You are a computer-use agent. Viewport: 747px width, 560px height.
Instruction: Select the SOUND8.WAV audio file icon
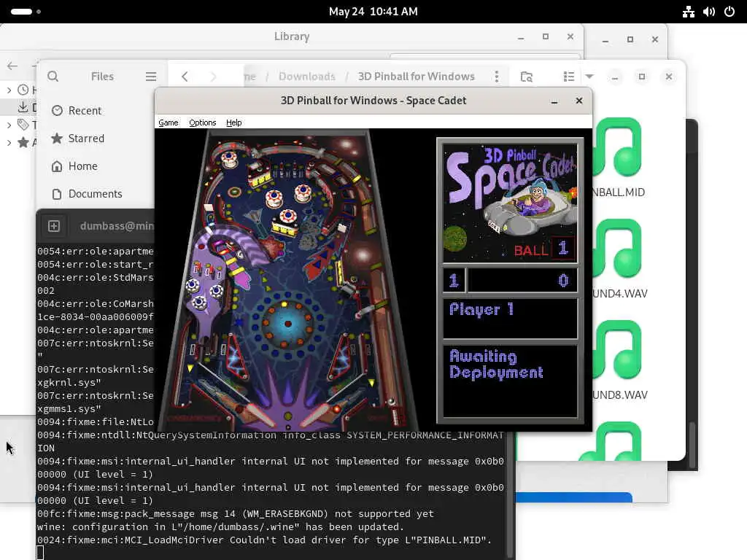(x=617, y=350)
